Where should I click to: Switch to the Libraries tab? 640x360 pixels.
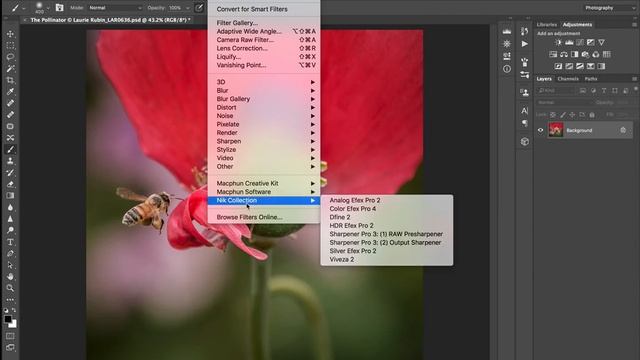click(547, 24)
